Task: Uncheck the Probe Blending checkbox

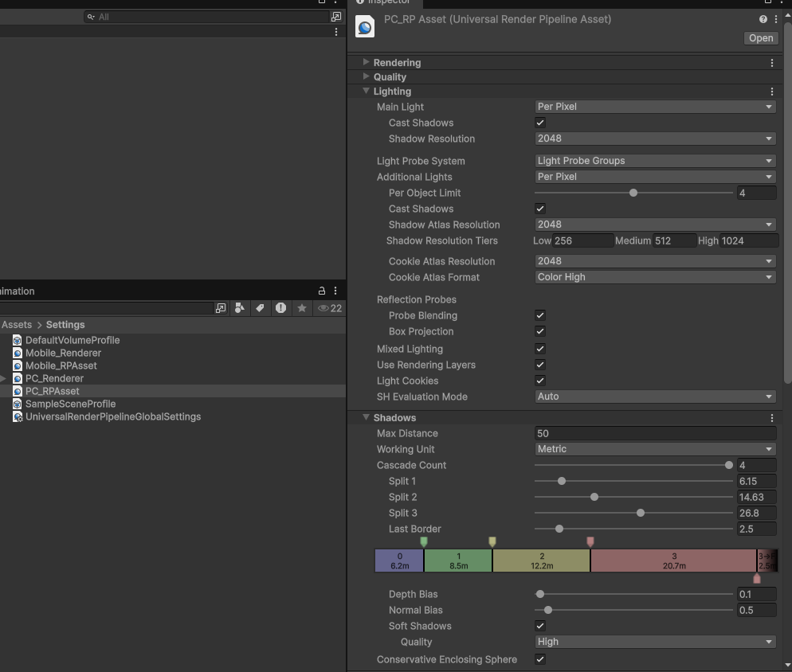Action: (x=540, y=315)
